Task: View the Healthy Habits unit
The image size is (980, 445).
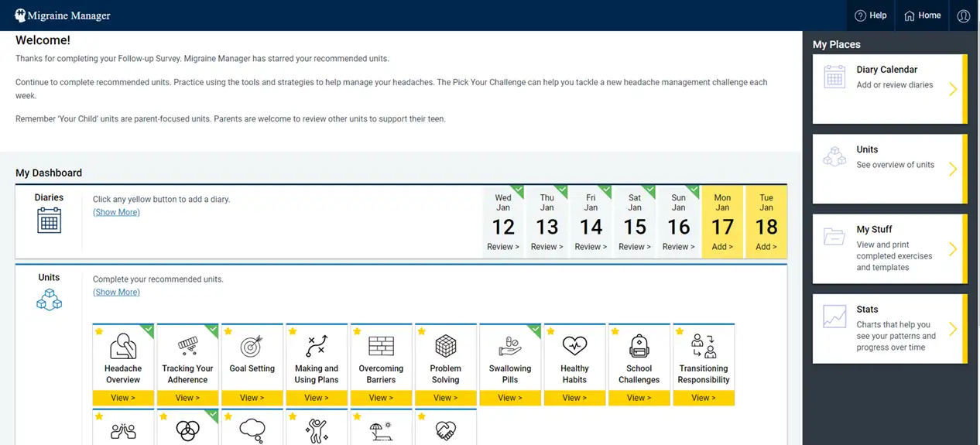Action: (x=574, y=398)
